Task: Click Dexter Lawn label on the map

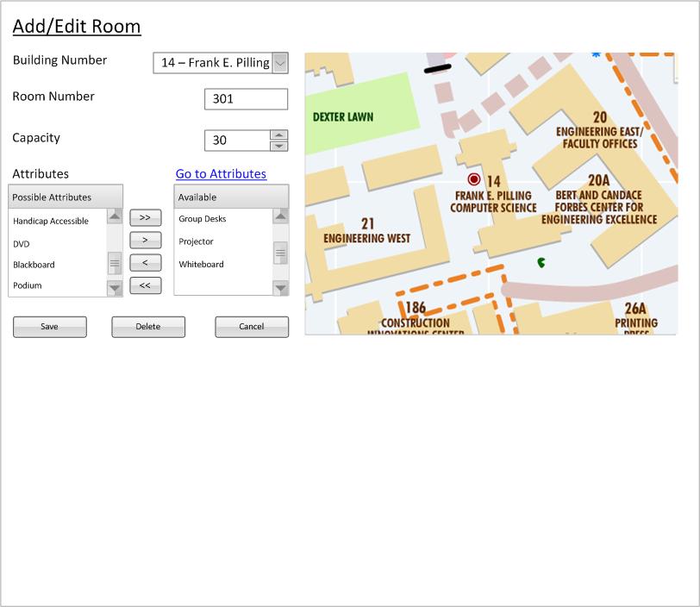Action: click(343, 117)
